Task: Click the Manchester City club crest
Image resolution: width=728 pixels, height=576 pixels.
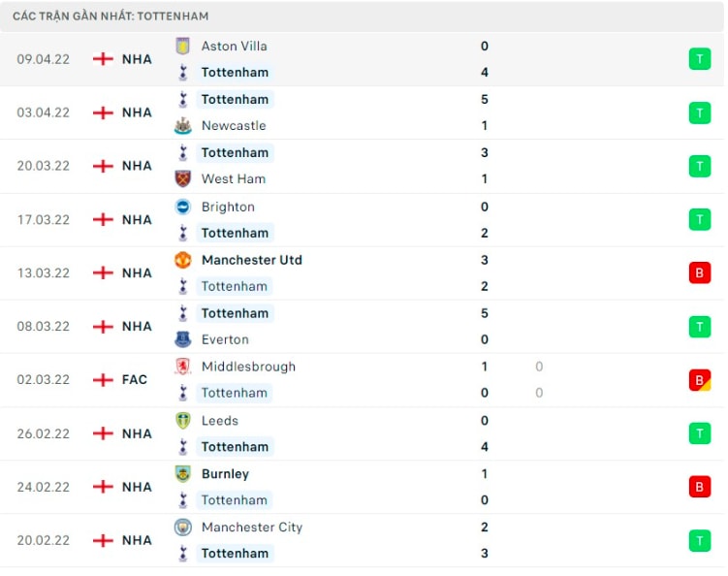Action: click(183, 528)
